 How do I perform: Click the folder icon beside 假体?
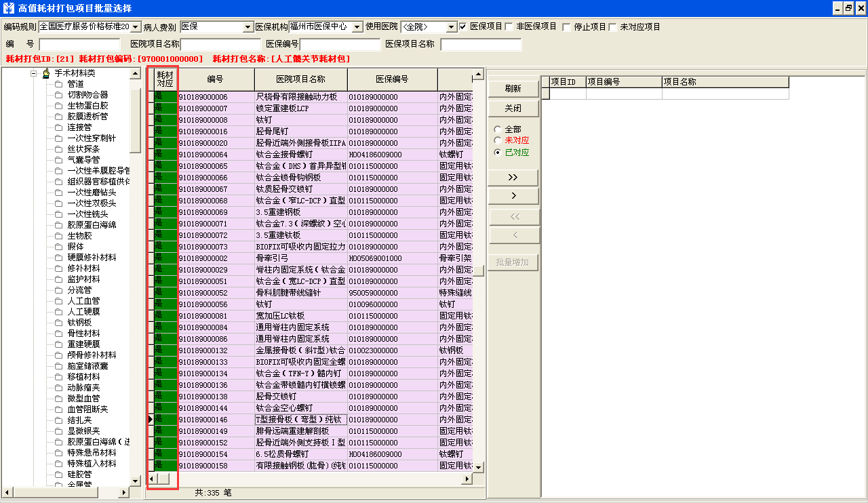point(58,247)
